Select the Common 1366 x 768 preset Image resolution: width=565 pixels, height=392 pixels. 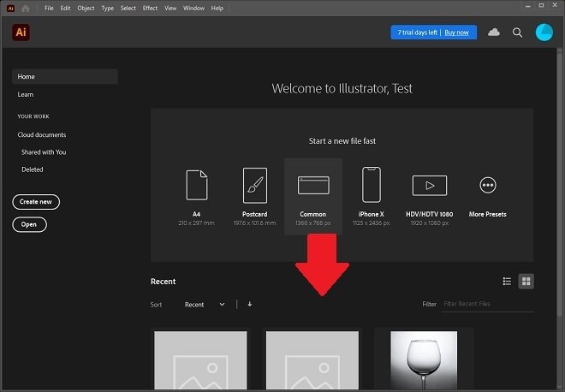point(313,197)
